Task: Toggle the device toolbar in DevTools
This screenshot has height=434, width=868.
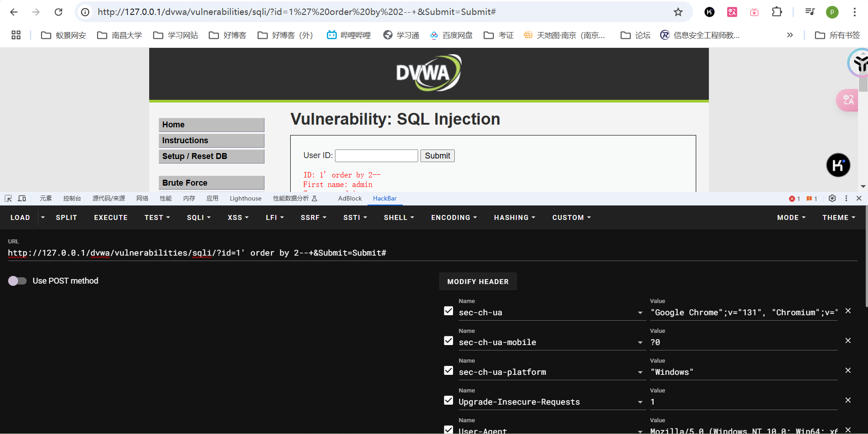Action: pos(22,198)
